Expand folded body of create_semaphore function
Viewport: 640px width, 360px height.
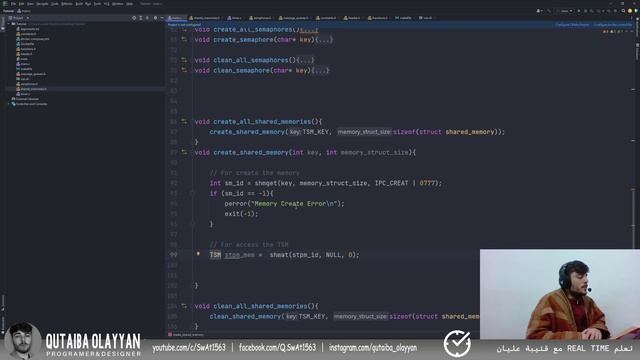324,40
